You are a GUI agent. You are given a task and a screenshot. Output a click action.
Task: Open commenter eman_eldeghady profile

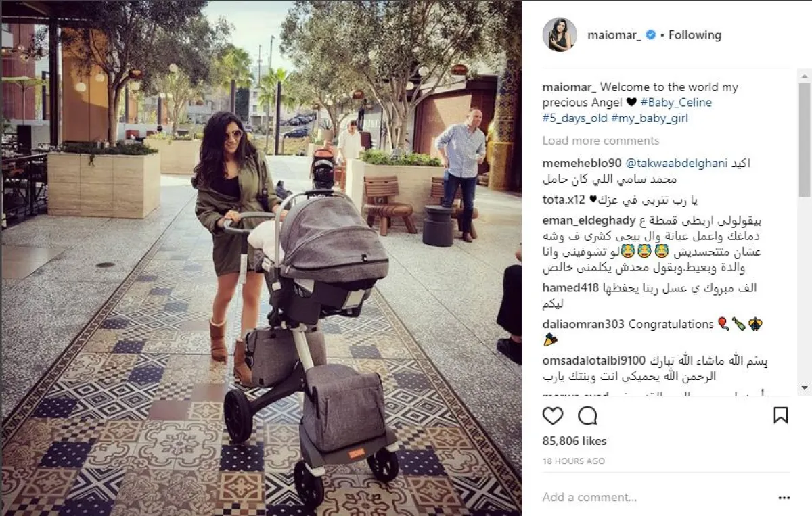(x=589, y=221)
